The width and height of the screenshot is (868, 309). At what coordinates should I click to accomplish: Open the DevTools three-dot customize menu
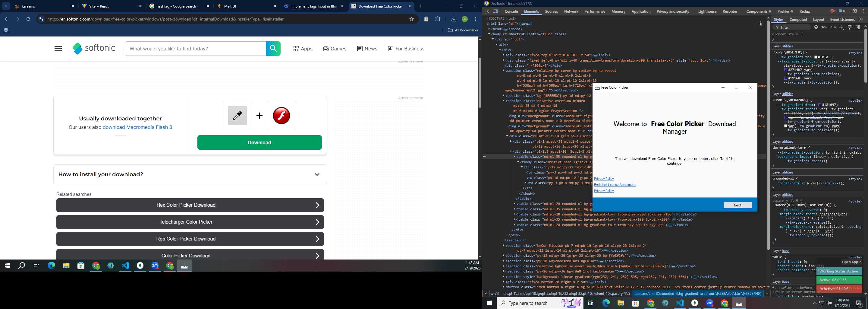pyautogui.click(x=863, y=11)
